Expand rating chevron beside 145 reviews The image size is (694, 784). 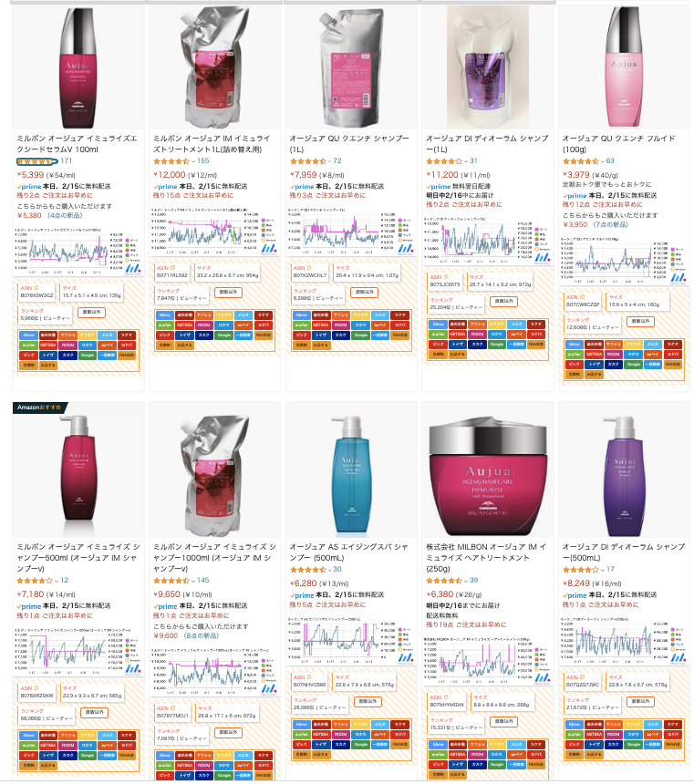193,581
